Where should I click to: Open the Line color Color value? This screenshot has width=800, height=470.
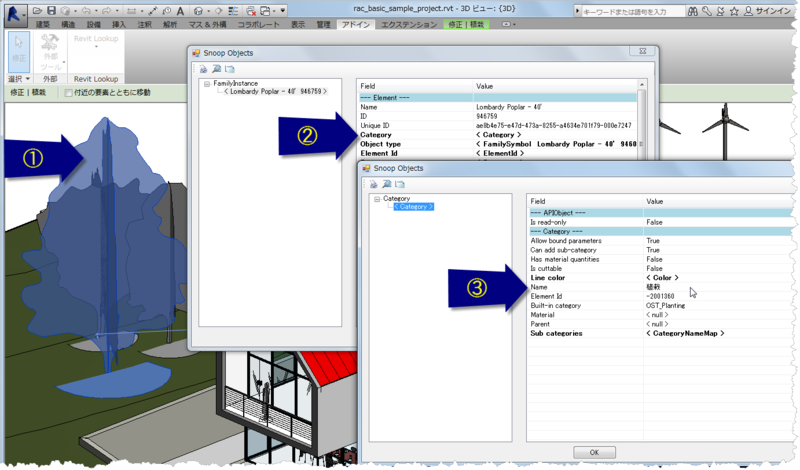click(x=662, y=278)
